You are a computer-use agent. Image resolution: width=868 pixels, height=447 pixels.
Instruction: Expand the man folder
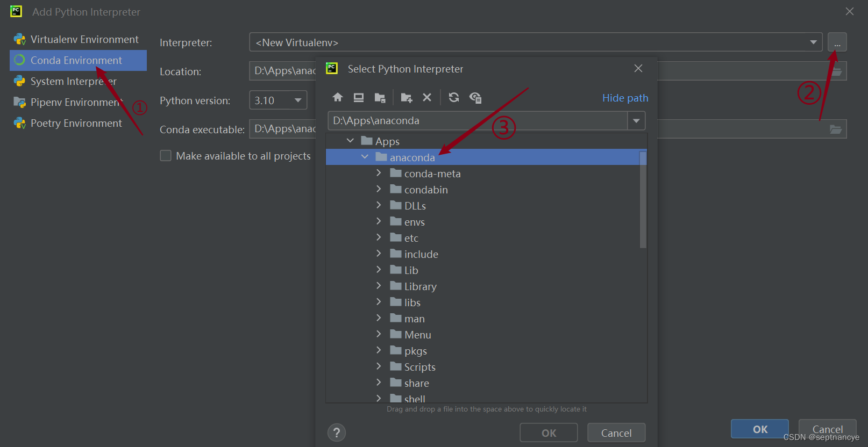(379, 318)
